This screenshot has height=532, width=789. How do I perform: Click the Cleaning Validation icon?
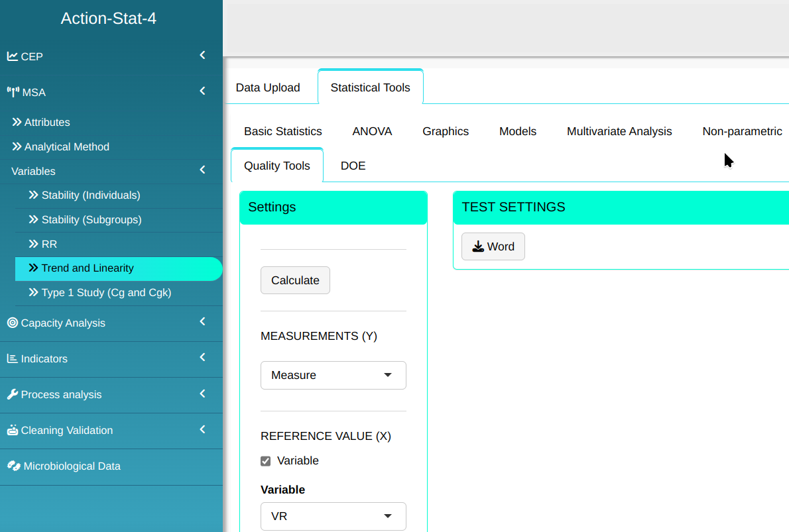coord(13,430)
